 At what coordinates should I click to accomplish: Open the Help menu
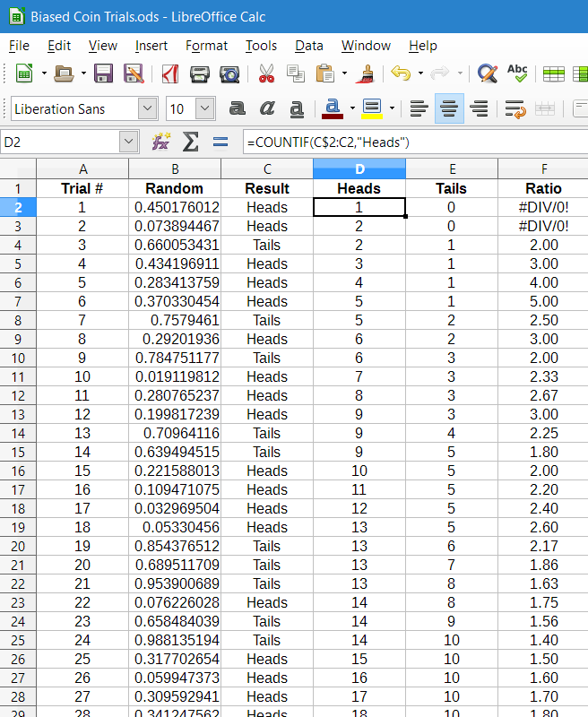point(423,46)
